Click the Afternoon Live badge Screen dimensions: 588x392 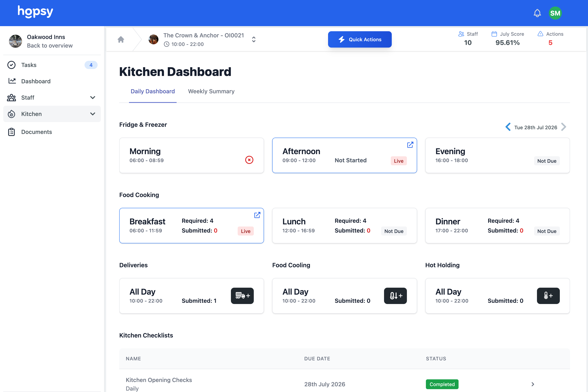click(399, 161)
